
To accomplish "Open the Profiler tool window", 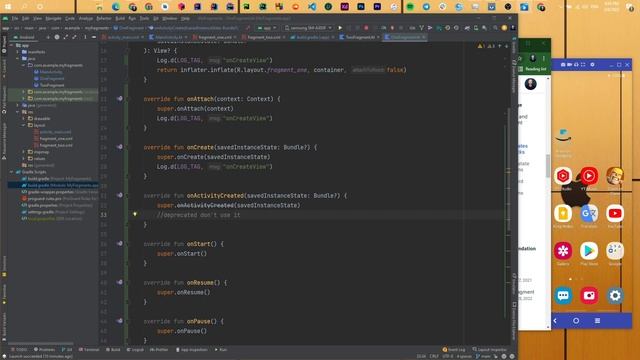I will point(159,350).
